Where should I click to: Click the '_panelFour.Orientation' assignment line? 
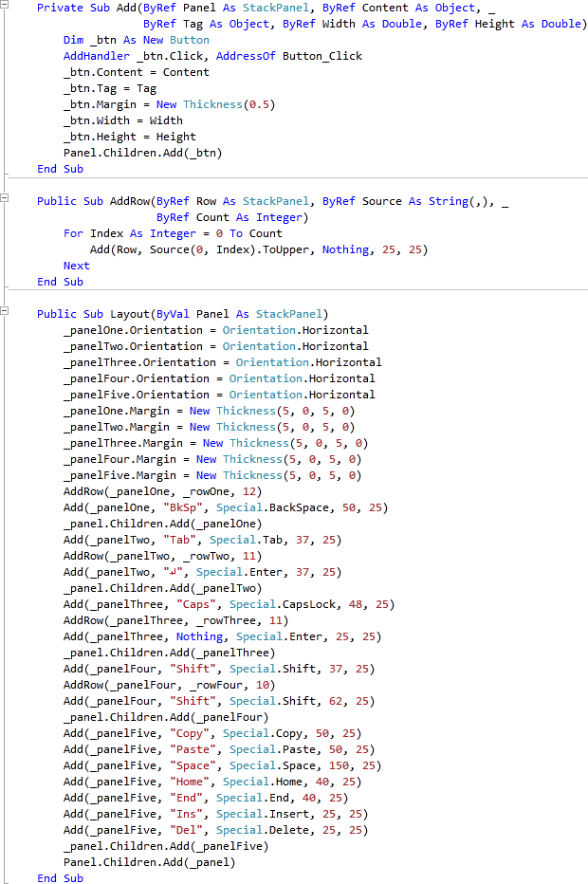(x=219, y=378)
